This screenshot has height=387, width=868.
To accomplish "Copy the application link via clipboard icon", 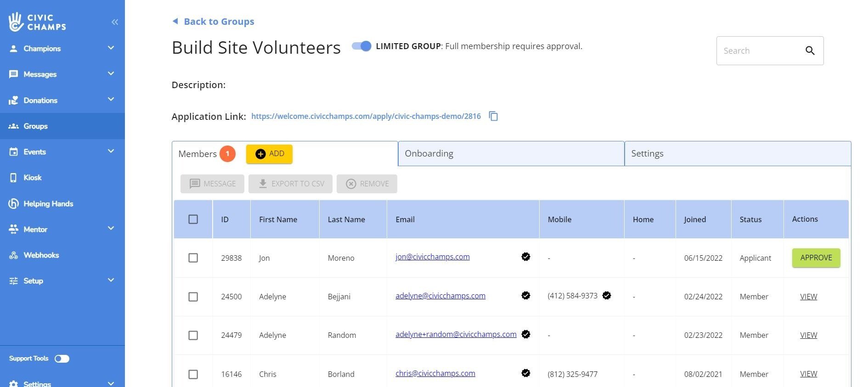I will coord(493,116).
